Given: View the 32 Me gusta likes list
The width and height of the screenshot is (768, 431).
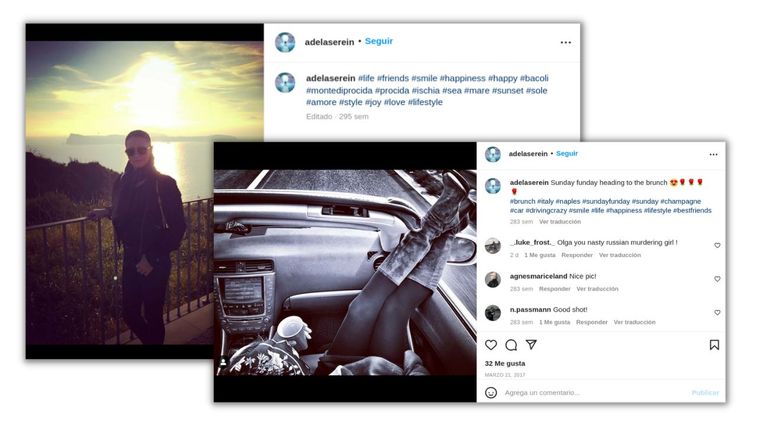Looking at the screenshot, I should (x=505, y=363).
